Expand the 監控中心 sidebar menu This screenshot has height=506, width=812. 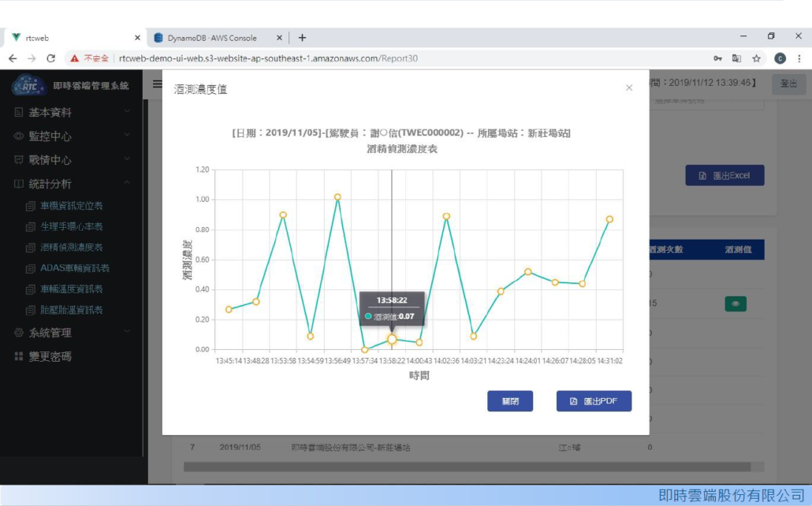[72, 136]
